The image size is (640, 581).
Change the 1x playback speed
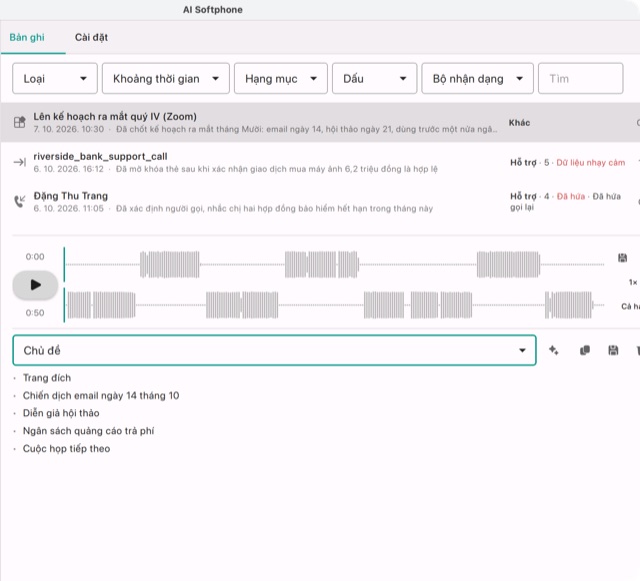pyautogui.click(x=633, y=282)
